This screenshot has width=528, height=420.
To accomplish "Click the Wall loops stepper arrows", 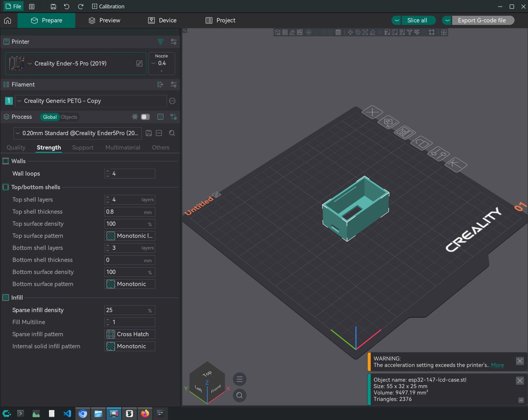I will [108, 173].
